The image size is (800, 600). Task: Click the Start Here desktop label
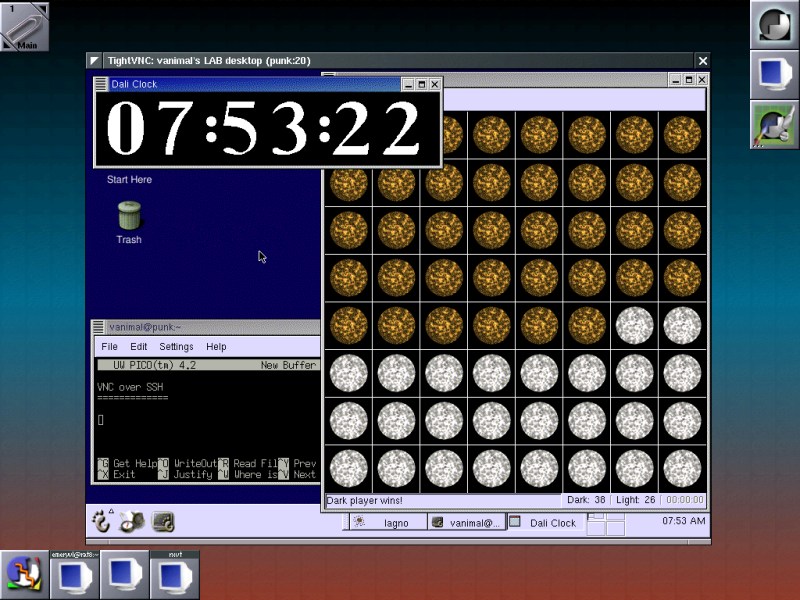pyautogui.click(x=129, y=180)
